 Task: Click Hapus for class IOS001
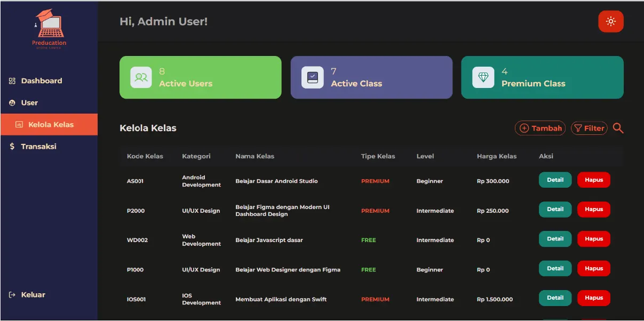pos(593,298)
